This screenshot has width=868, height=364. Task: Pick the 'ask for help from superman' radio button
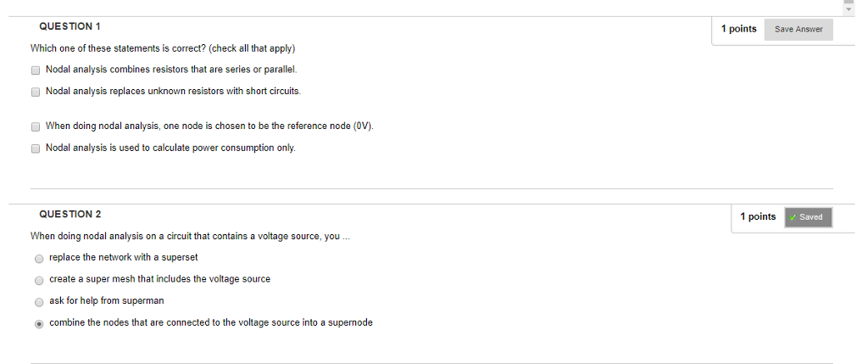39,302
